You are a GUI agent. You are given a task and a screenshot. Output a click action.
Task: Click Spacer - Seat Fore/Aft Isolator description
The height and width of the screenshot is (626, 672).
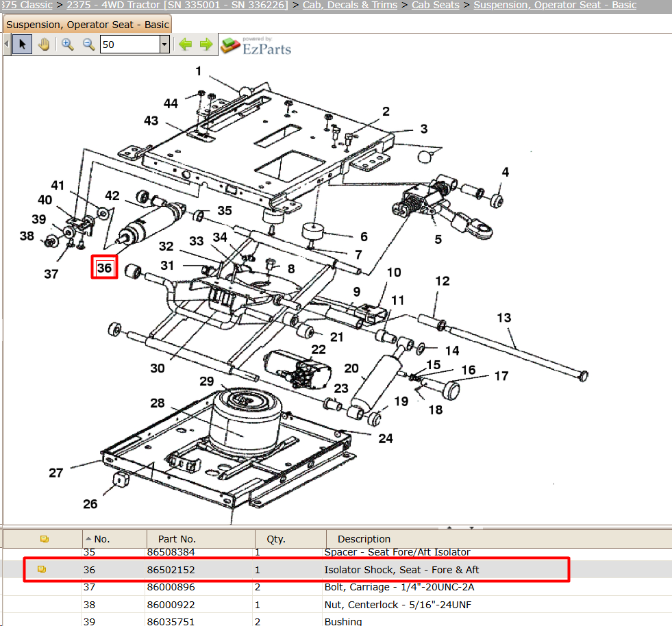tap(397, 552)
